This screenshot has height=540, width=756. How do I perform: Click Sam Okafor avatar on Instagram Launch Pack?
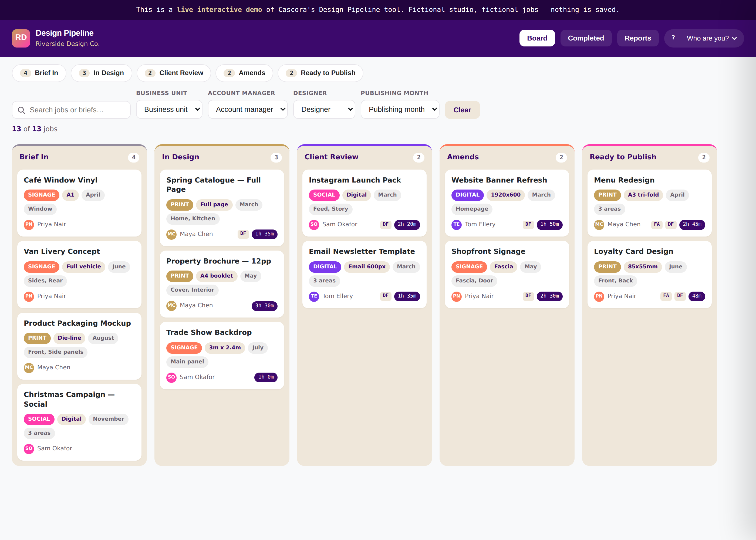pos(314,224)
